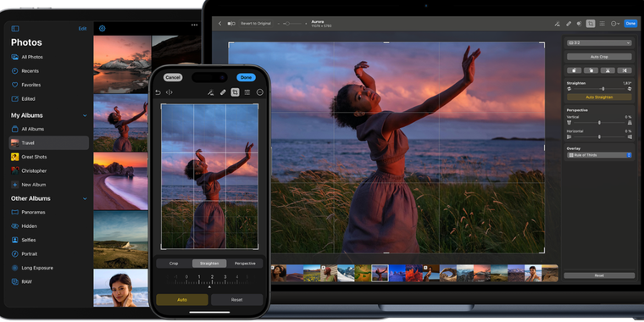Create a New Album
This screenshot has width=644, height=322.
pos(48,185)
